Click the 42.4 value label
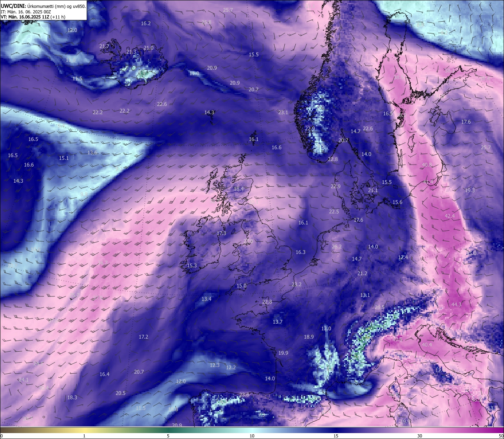This screenshot has width=504, height=439. 450,216
